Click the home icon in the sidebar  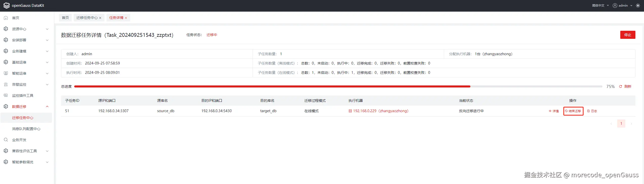6,18
